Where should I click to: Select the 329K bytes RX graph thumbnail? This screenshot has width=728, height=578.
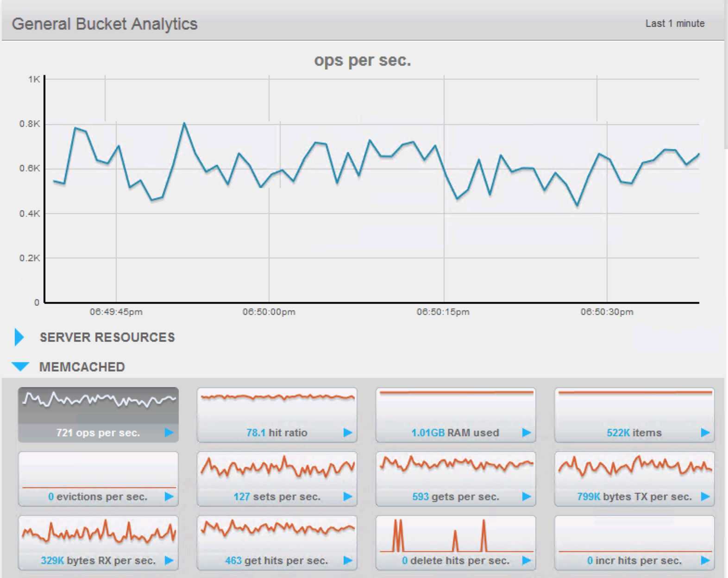[x=98, y=542]
